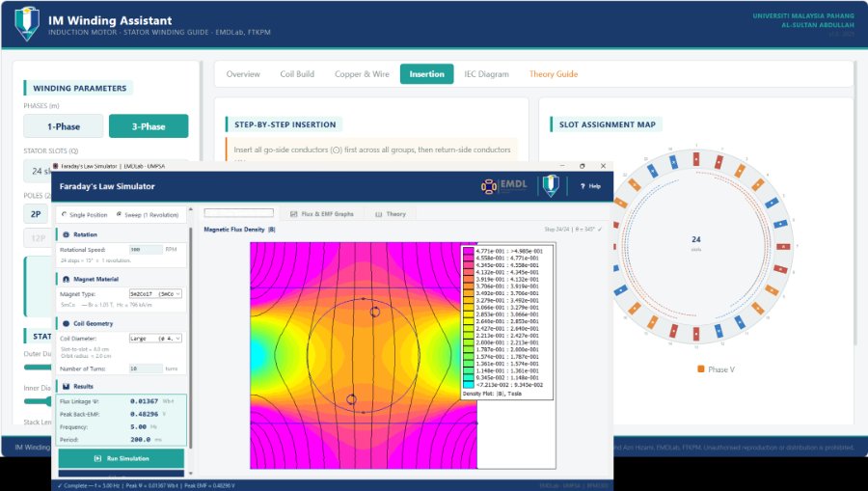Click the Frequency value 5.00
The width and height of the screenshot is (868, 491).
pyautogui.click(x=138, y=426)
